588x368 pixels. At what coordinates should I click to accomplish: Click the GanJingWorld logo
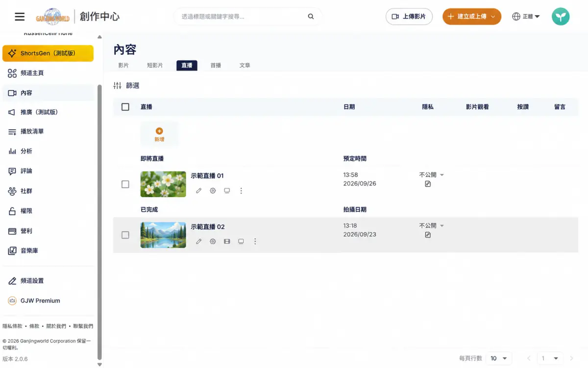tap(53, 17)
